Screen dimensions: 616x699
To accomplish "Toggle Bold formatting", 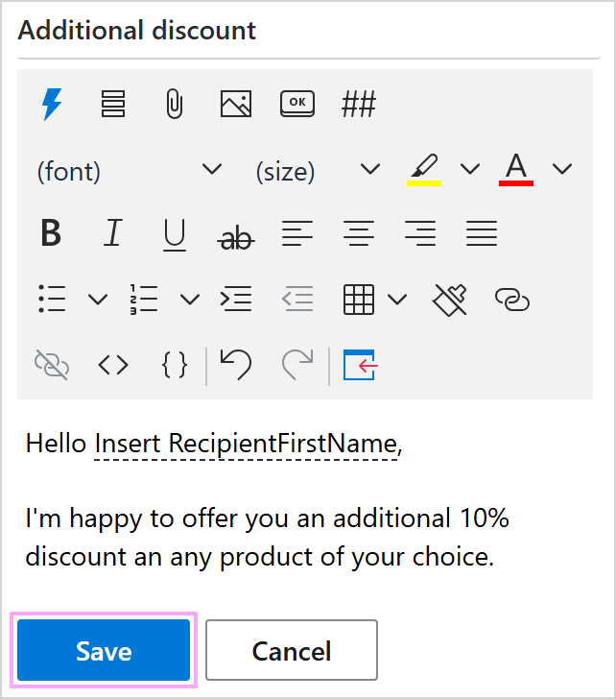I will [x=51, y=233].
